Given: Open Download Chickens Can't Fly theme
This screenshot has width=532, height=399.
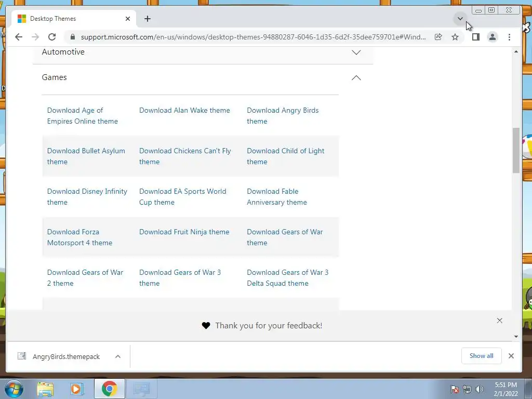Looking at the screenshot, I should pos(185,156).
